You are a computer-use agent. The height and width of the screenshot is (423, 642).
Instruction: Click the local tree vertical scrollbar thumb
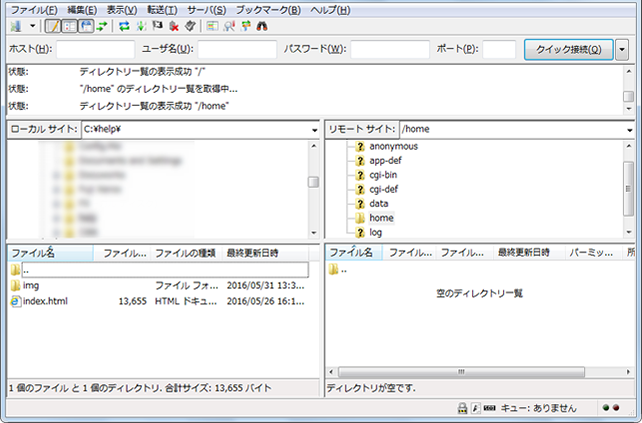pos(313,182)
